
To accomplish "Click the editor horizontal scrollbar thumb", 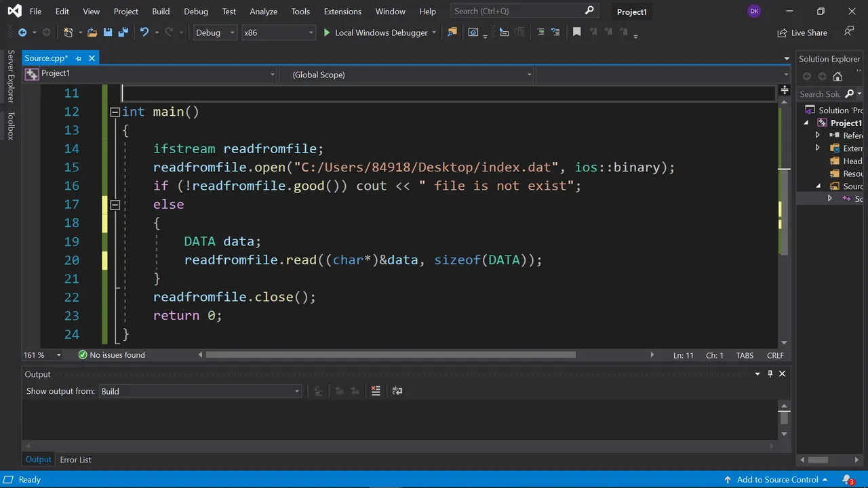I will 390,354.
